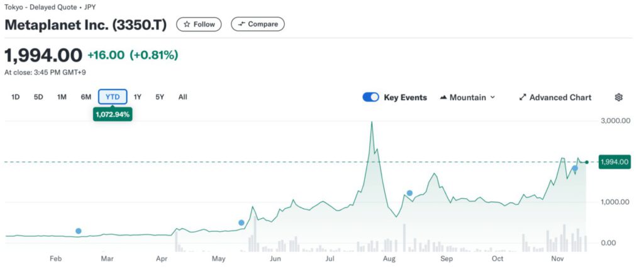Select the All time range
Image resolution: width=644 pixels, height=269 pixels.
pos(182,97)
